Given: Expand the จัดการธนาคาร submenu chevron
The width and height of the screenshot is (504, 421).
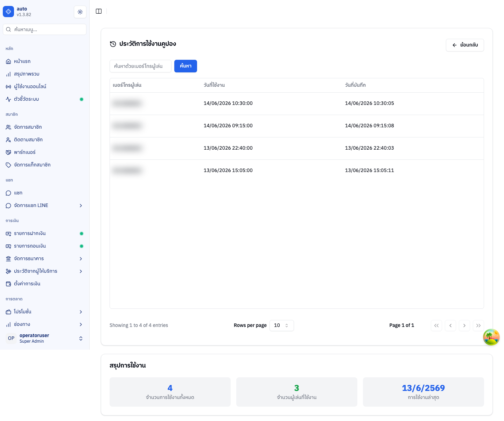Looking at the screenshot, I should click(x=81, y=259).
